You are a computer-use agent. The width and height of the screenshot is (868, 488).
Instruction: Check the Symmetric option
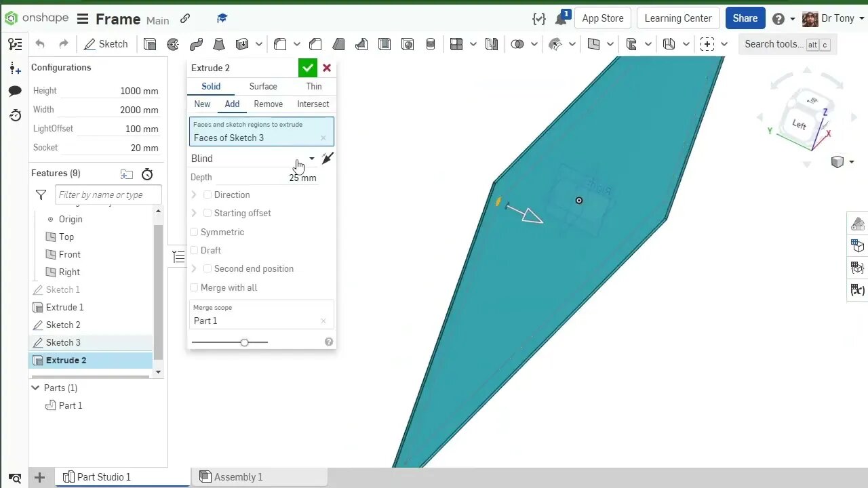coord(195,232)
